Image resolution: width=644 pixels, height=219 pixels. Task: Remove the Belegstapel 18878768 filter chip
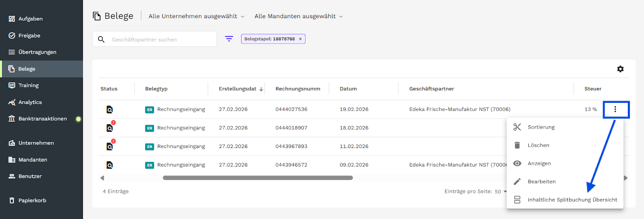coord(300,39)
